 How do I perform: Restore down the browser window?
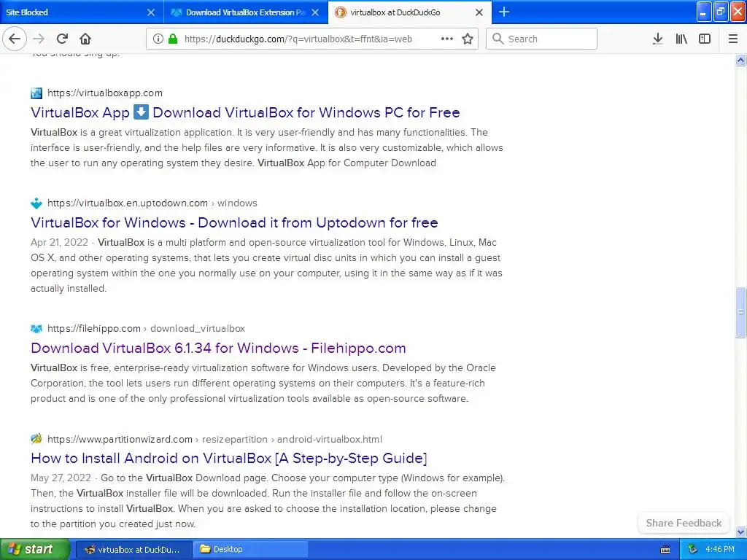point(721,12)
